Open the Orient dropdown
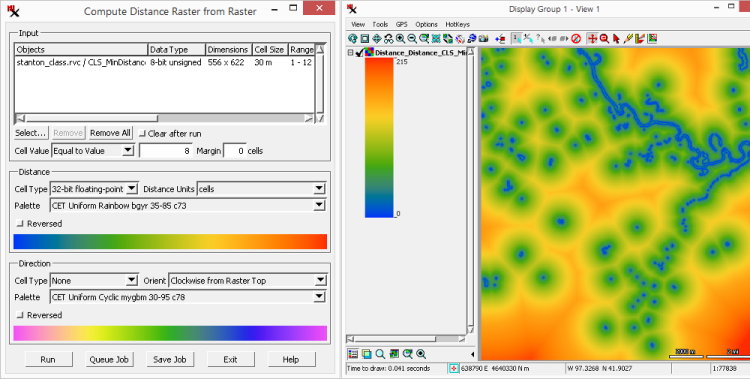The width and height of the screenshot is (750, 379). click(x=248, y=281)
